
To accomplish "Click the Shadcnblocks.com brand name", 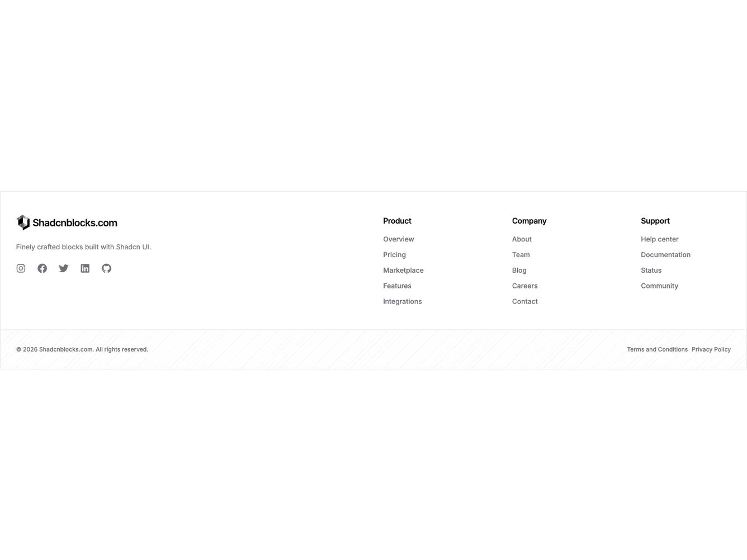I will 75,223.
